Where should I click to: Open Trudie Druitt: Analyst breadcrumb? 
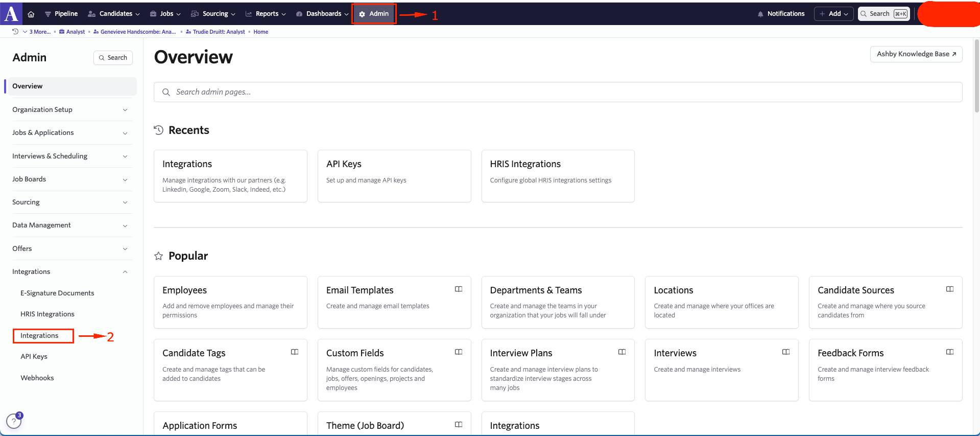pyautogui.click(x=216, y=32)
